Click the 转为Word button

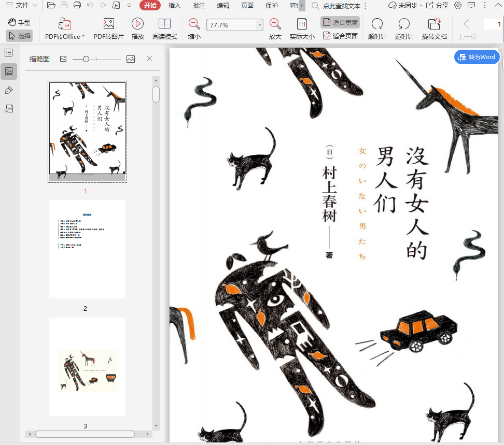[477, 57]
